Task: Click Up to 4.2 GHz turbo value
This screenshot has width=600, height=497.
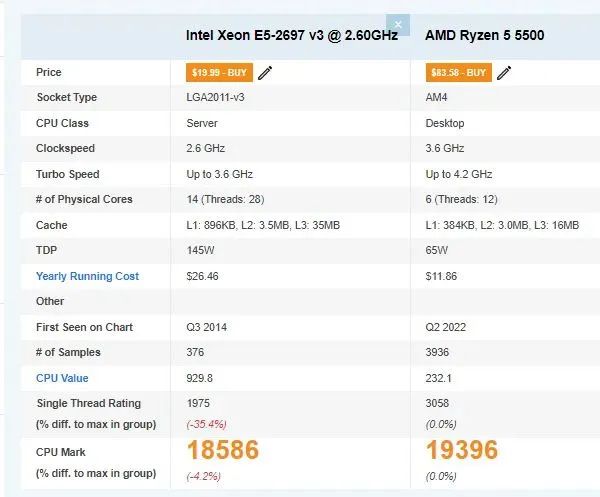Action: pos(459,174)
